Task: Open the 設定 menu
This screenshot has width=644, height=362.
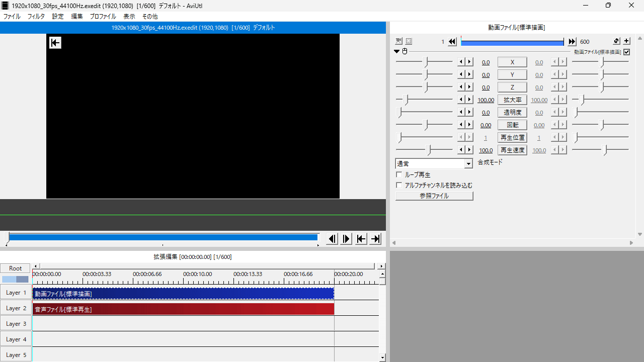Action: point(58,17)
